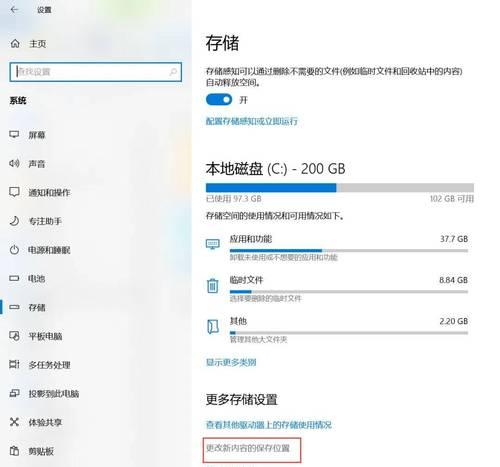Click the 剪贴板 clipboard icon

pos(14,451)
